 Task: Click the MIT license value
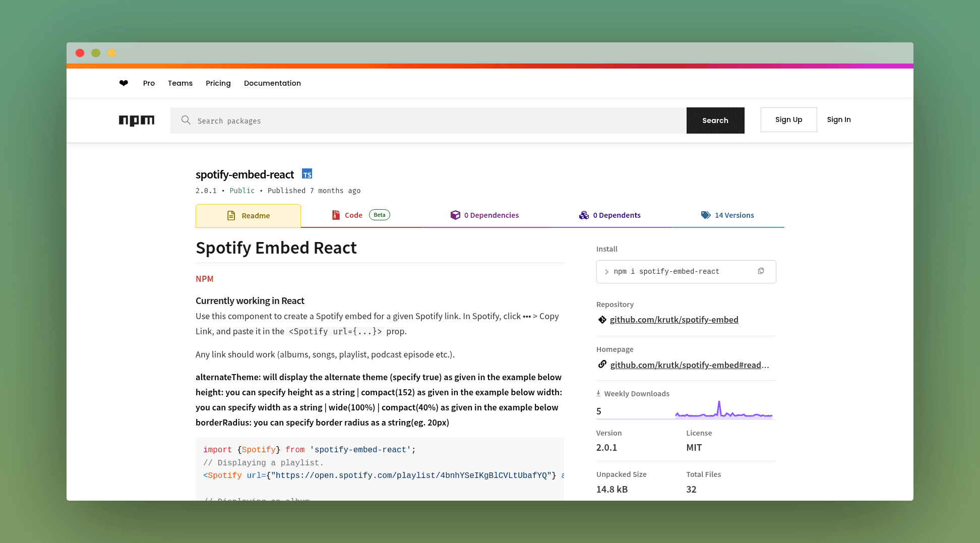(x=694, y=448)
